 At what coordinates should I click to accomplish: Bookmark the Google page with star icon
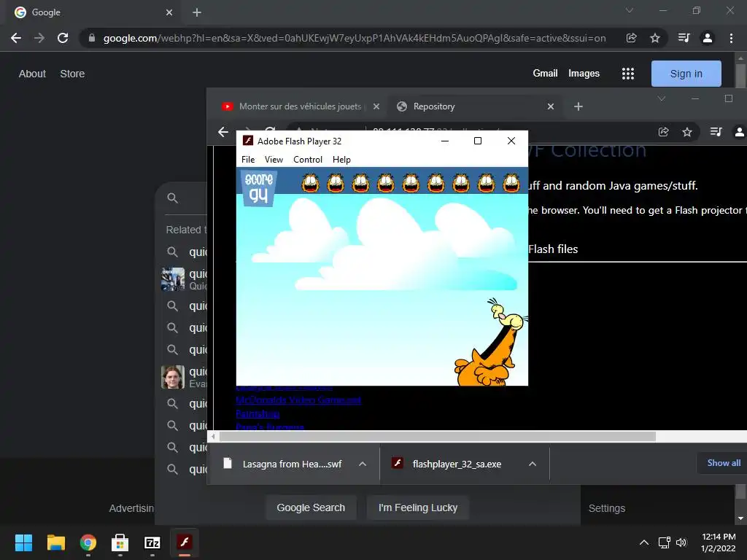[x=655, y=38]
